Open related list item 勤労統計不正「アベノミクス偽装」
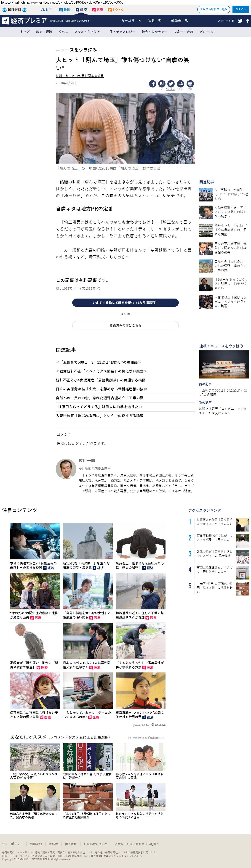The width and height of the screenshot is (251, 868). (x=101, y=371)
